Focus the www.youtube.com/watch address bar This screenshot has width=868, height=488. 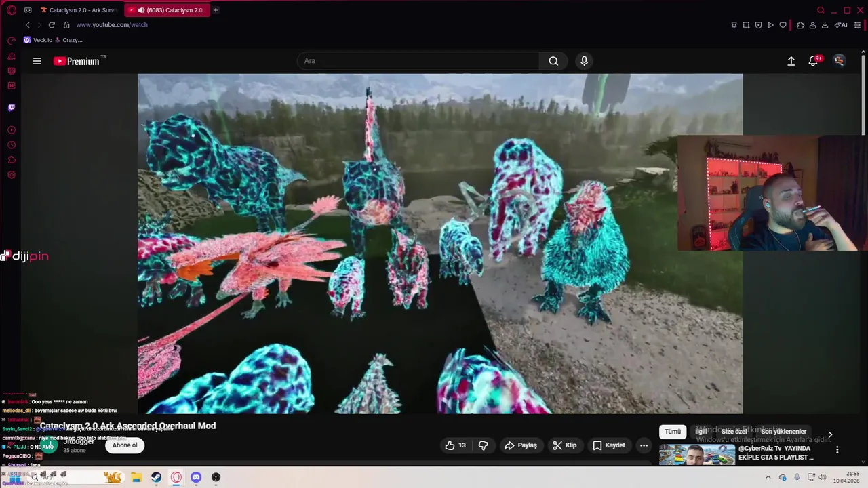pos(112,25)
